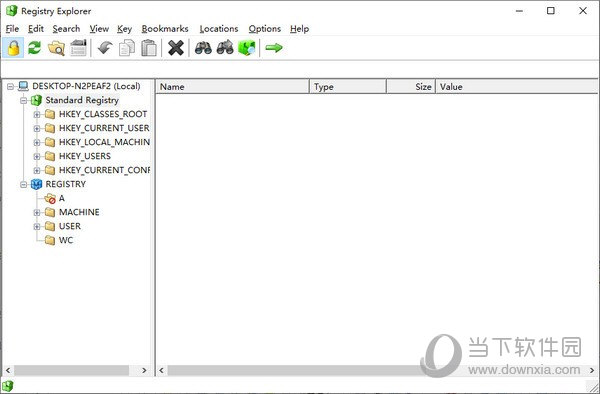Expand the HKEY_USERS key
Image resolution: width=600 pixels, height=394 pixels.
(37, 156)
